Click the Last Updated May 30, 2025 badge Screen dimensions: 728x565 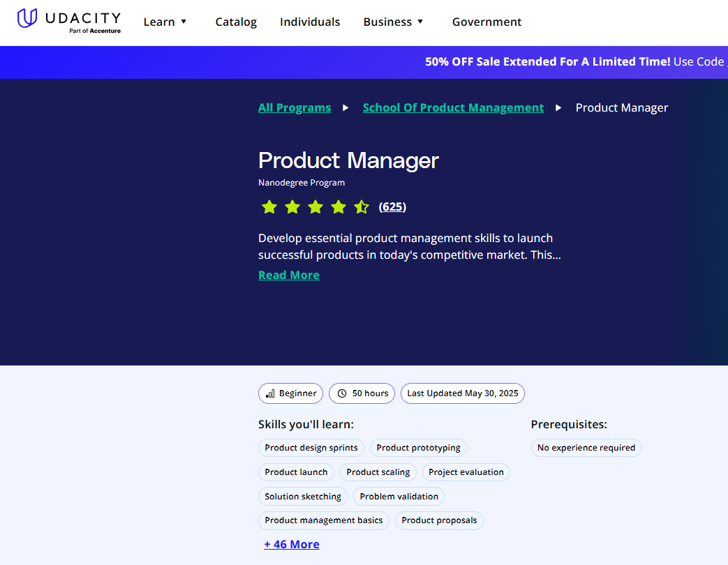point(463,393)
